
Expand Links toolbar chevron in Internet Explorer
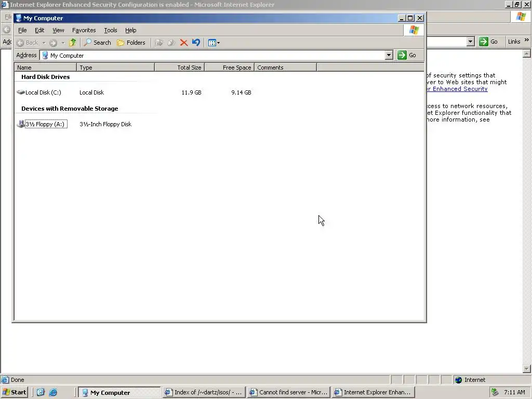point(526,39)
